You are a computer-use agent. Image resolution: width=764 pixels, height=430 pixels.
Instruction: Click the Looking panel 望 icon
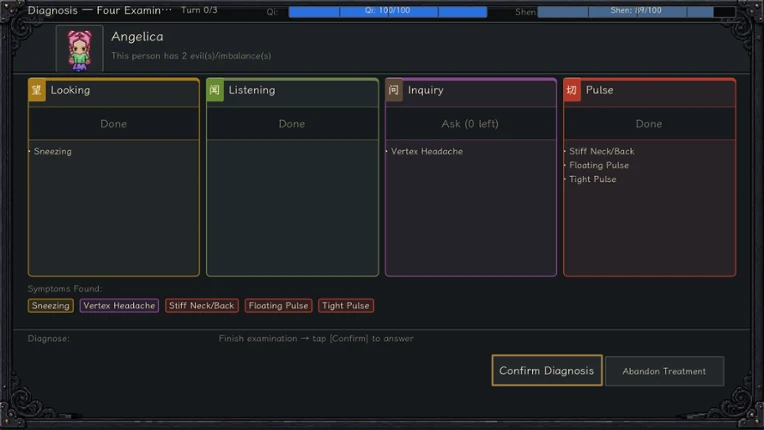[x=37, y=90]
